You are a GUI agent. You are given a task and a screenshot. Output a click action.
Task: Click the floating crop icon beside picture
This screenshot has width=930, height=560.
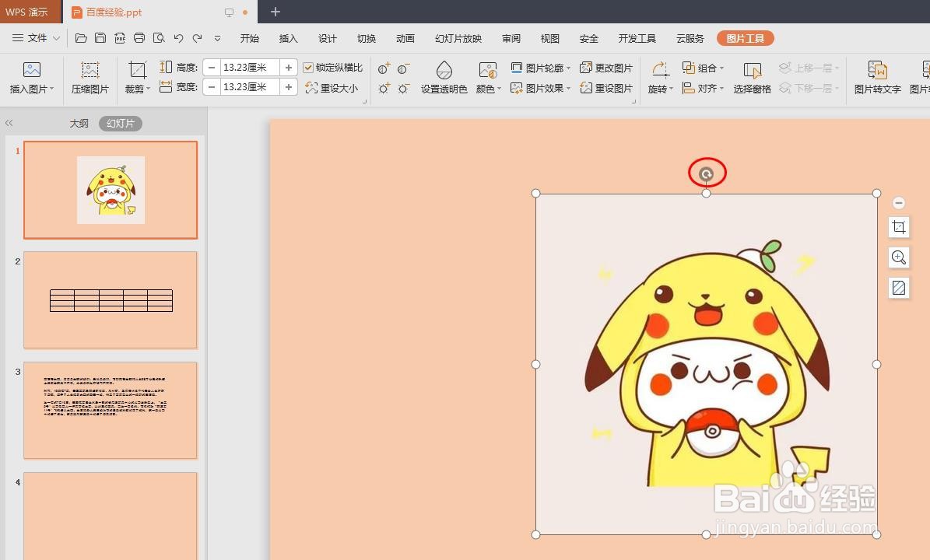[x=899, y=227]
